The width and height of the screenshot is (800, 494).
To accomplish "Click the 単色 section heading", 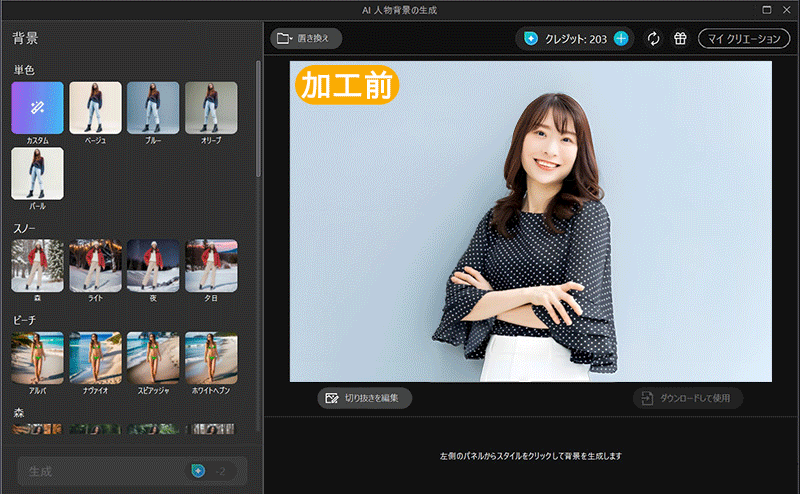I will 24,70.
